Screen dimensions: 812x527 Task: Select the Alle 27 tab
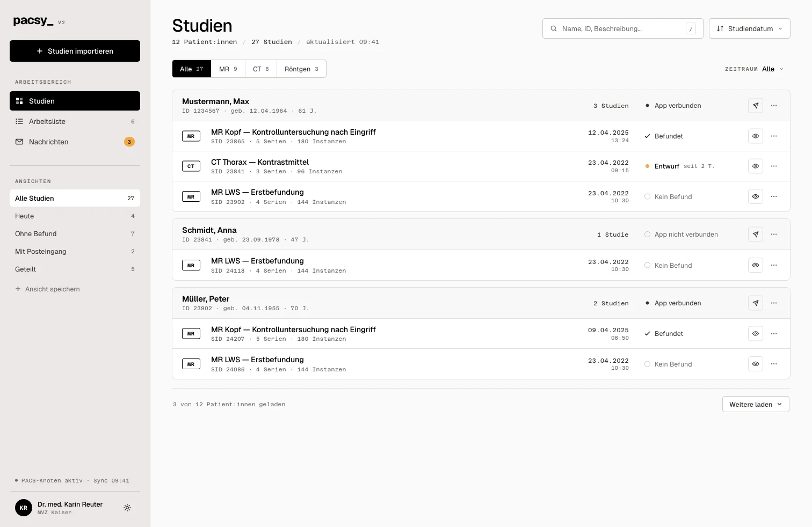[x=192, y=69]
